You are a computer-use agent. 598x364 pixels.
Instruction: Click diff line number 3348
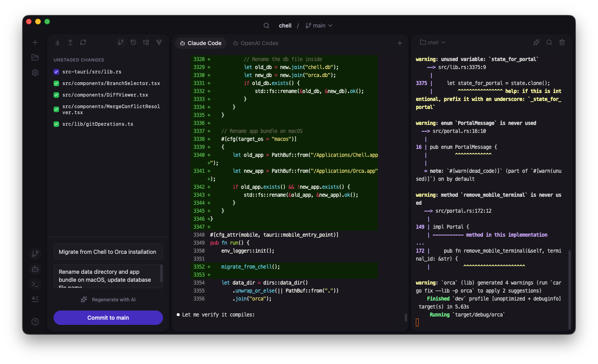tap(199, 235)
